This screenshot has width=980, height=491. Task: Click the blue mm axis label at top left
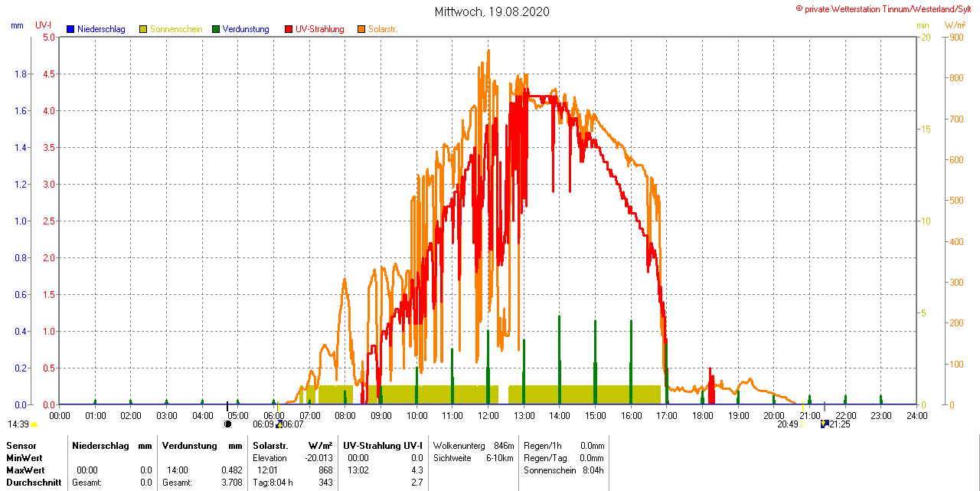tap(17, 25)
